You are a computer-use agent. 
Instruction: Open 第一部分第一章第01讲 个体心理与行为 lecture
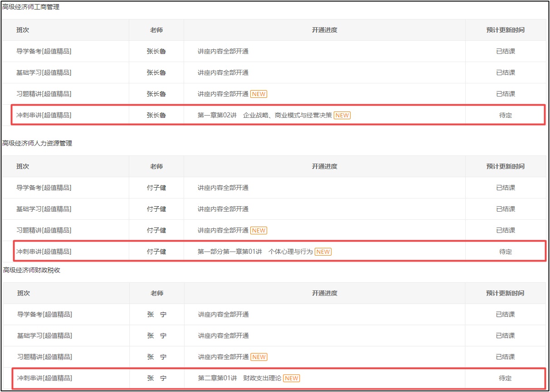pyautogui.click(x=255, y=252)
